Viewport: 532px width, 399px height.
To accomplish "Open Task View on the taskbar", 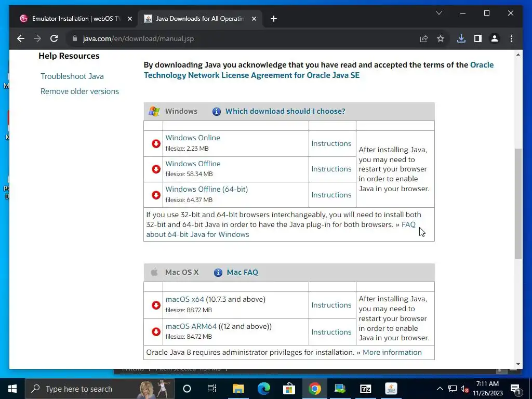I will click(212, 389).
